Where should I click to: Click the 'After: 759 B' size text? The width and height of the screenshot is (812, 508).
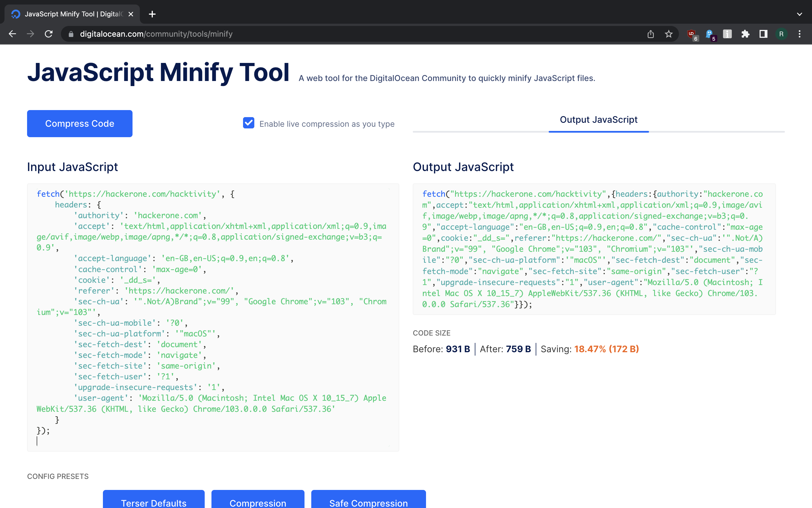tap(505, 349)
